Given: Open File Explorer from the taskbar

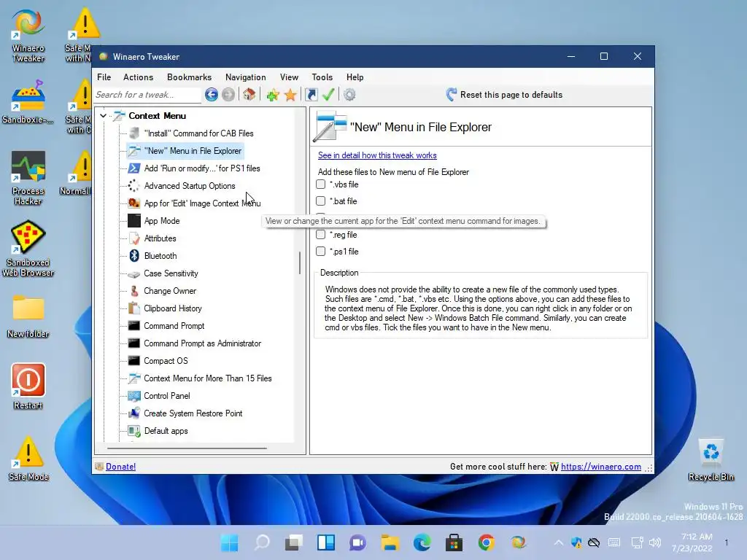Looking at the screenshot, I should coord(390,542).
